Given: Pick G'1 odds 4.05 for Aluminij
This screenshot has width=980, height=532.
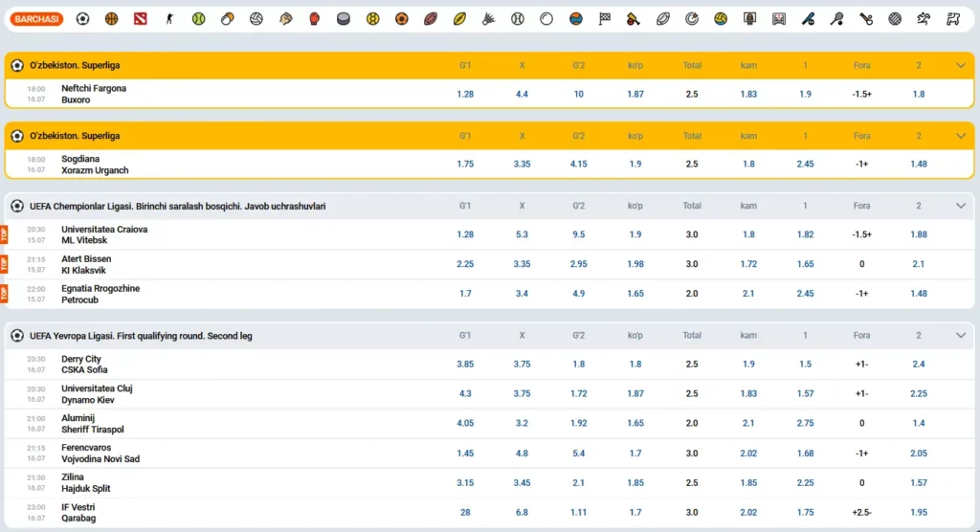Looking at the screenshot, I should [465, 423].
